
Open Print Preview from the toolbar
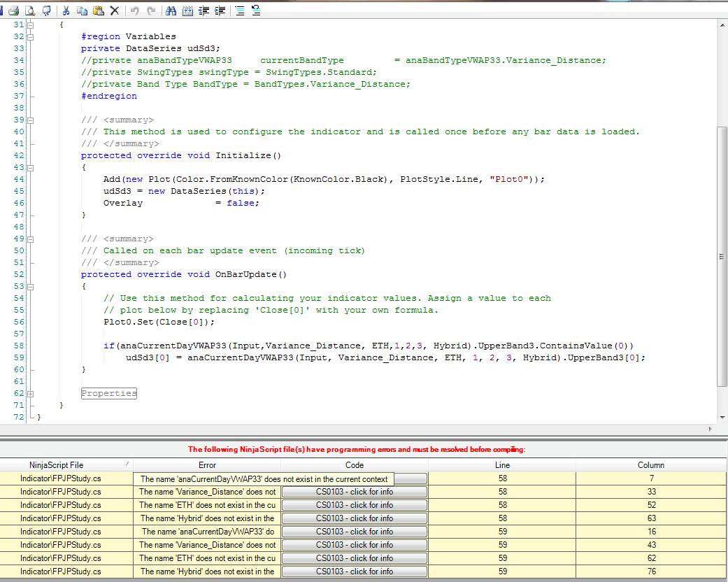(30, 10)
